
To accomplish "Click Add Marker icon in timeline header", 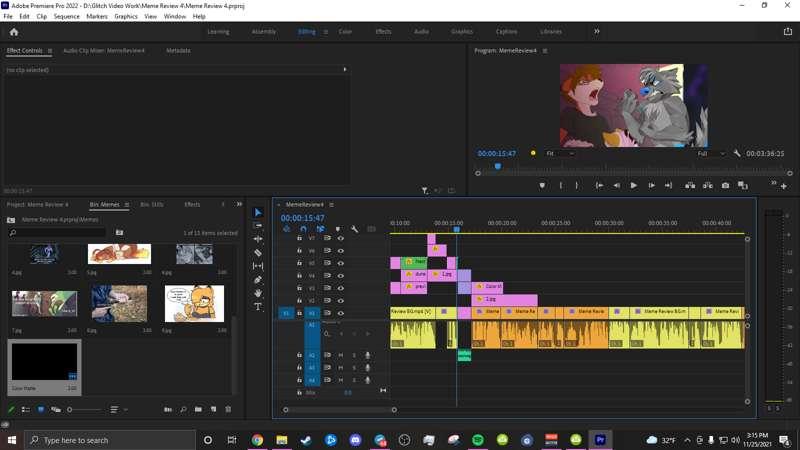I will [338, 229].
